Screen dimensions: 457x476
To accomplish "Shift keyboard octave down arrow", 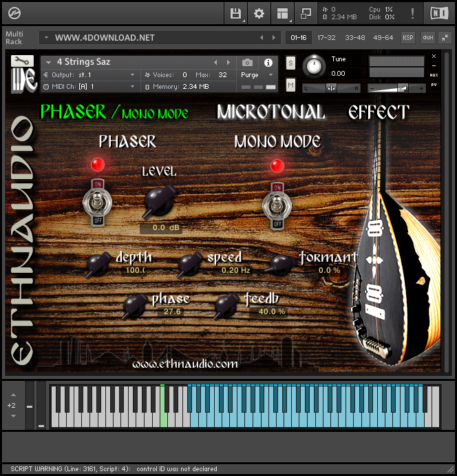I will [x=13, y=416].
